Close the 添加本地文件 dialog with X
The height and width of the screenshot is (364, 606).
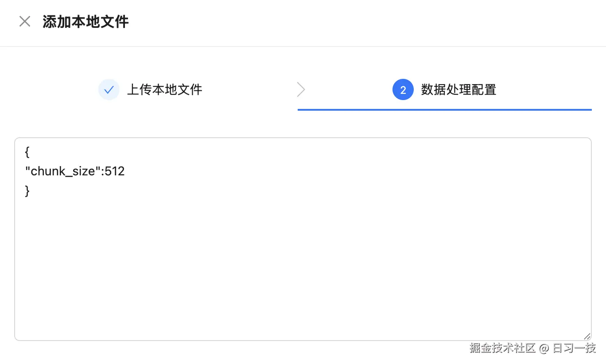(x=25, y=21)
